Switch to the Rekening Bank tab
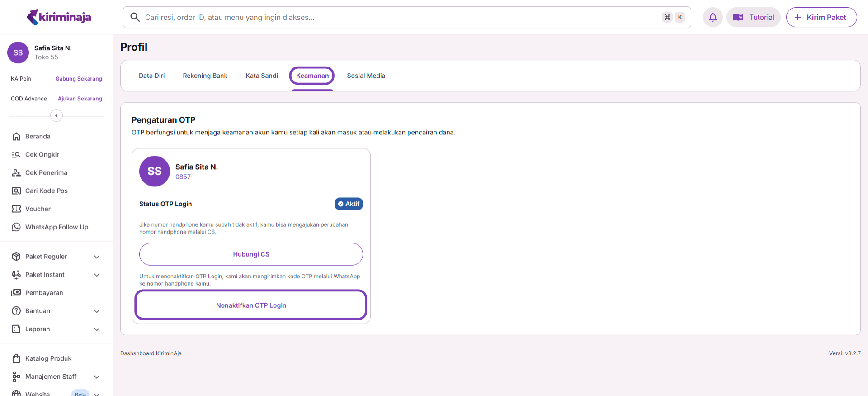Screen dimensions: 868x396 [205, 76]
